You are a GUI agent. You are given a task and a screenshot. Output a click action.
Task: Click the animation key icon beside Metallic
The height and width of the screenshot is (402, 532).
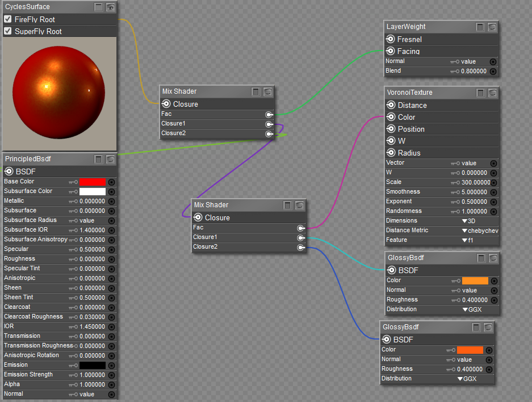point(73,201)
